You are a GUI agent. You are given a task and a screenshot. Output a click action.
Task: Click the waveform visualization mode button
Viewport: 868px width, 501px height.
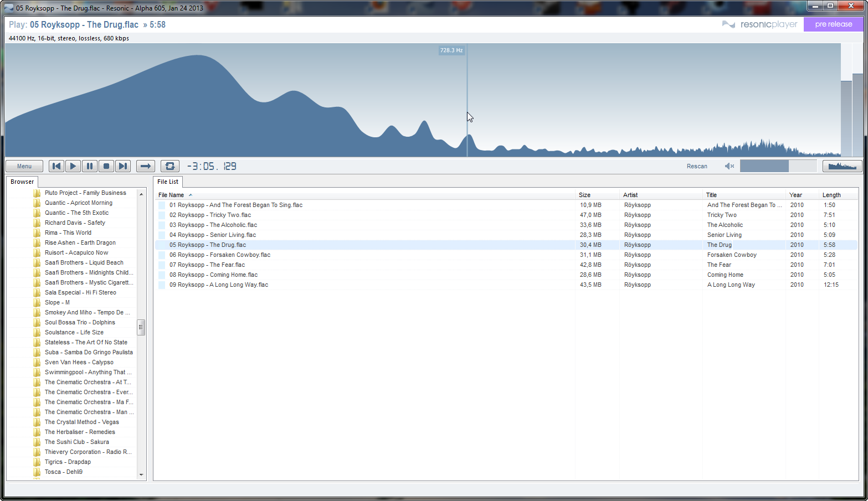click(x=842, y=166)
